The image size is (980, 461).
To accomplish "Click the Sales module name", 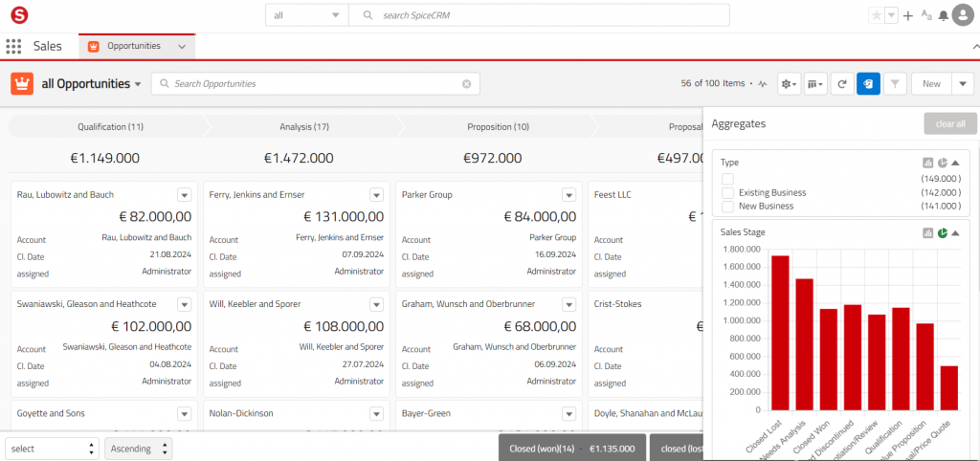I will (x=48, y=46).
